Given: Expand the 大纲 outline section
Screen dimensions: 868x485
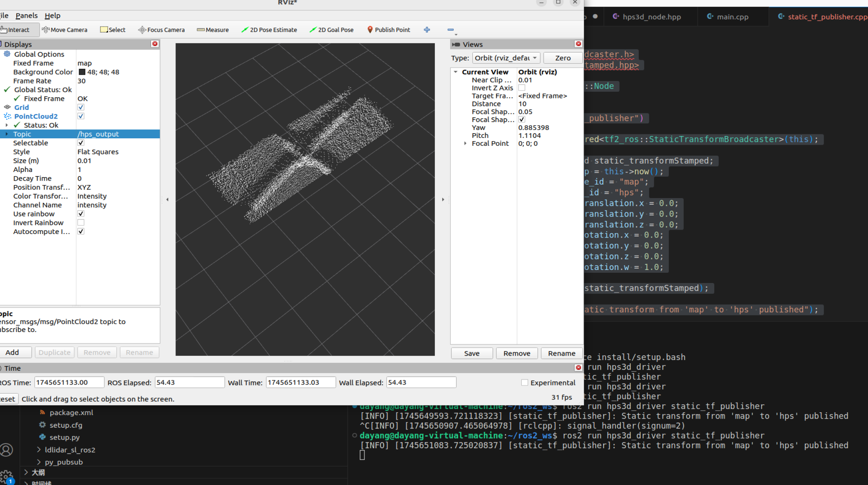Looking at the screenshot, I should click(x=26, y=472).
